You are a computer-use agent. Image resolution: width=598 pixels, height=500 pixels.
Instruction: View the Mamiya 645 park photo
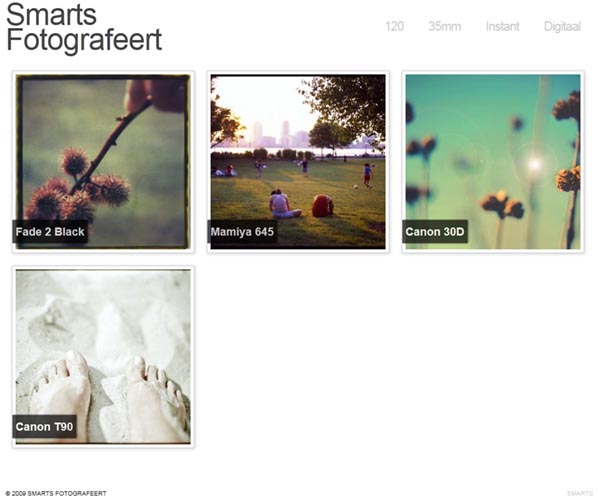298,162
